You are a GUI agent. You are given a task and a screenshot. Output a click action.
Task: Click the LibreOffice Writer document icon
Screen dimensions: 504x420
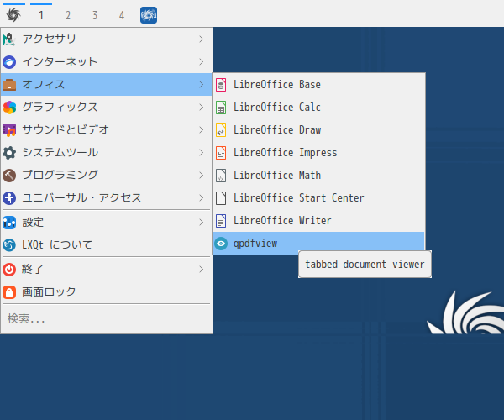click(x=221, y=221)
